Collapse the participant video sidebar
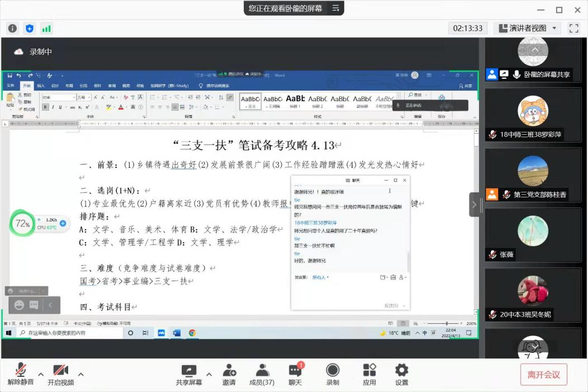The height and width of the screenshot is (392, 588). pos(474,205)
